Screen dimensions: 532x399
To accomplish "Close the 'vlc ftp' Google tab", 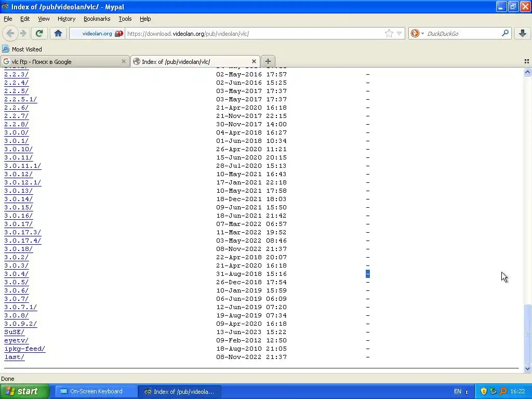I will [124, 61].
